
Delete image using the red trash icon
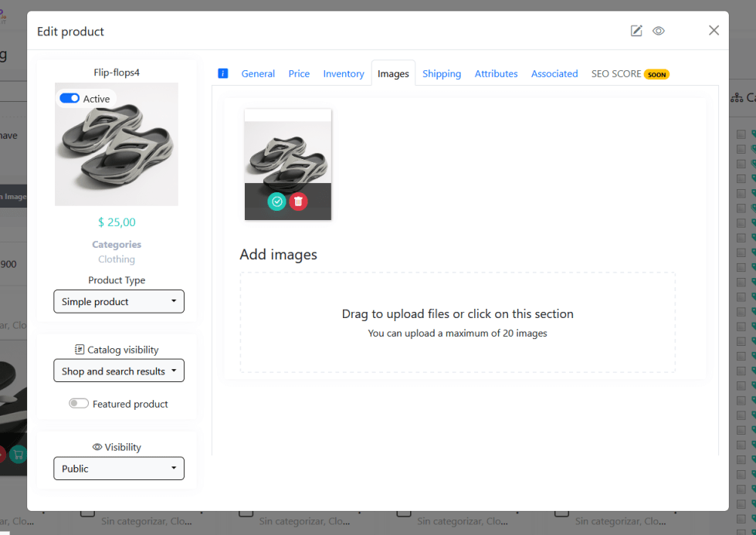298,201
